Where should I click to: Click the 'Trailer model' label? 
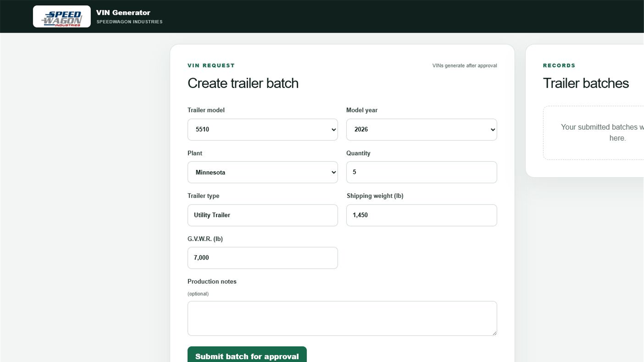coord(206,110)
